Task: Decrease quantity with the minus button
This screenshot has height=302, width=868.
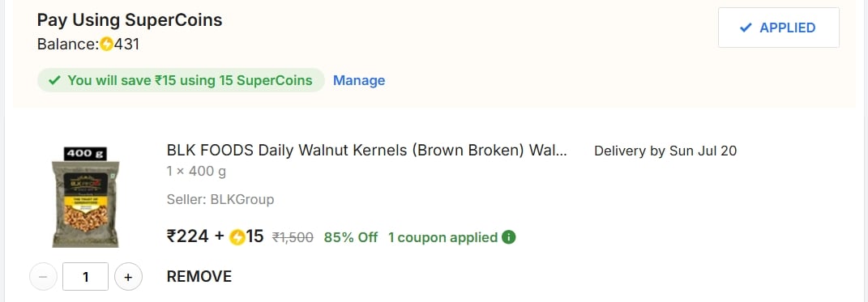Action: coord(43,277)
